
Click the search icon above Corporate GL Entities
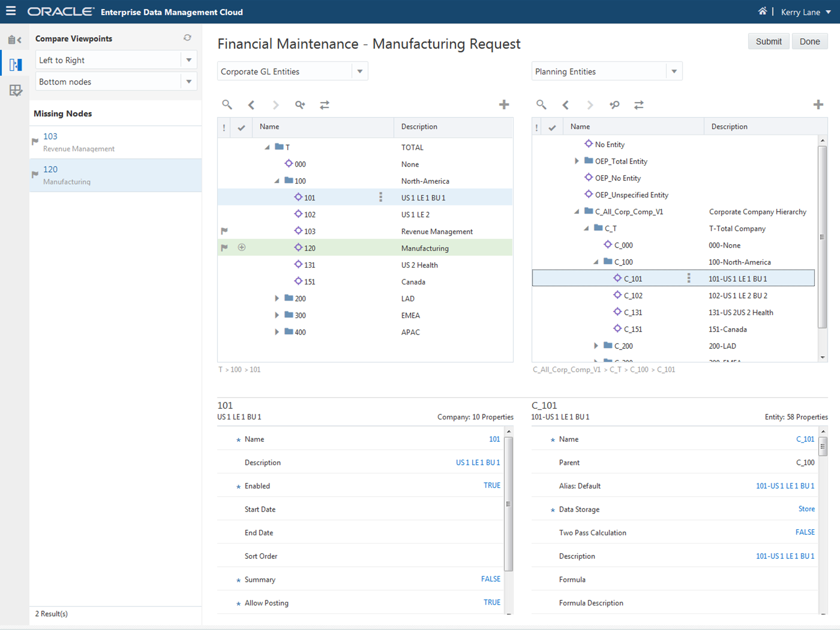tap(227, 105)
